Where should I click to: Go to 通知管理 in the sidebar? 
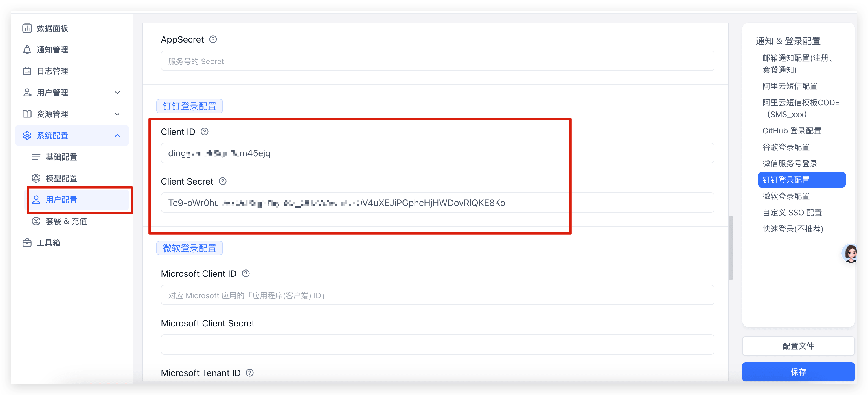[52, 50]
